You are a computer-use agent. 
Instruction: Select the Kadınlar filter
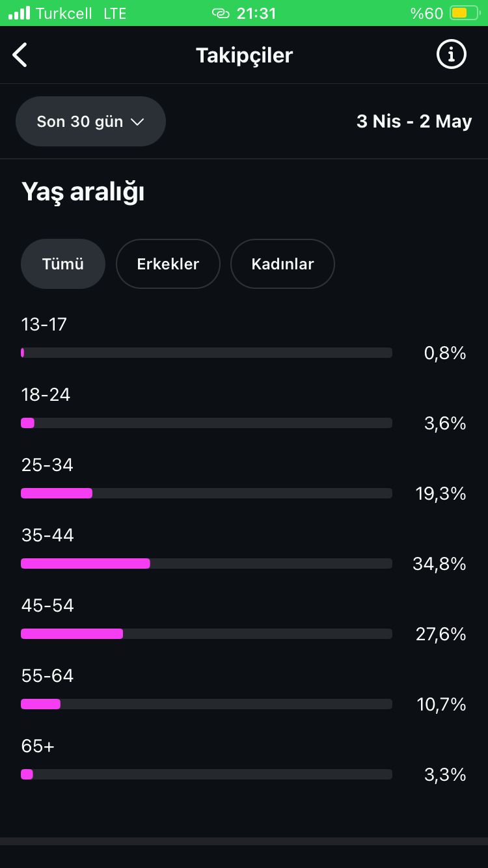[282, 264]
